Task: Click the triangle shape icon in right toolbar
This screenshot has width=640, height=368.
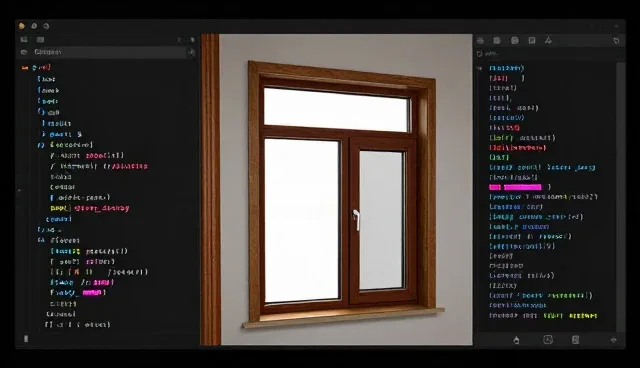Action: click(548, 40)
